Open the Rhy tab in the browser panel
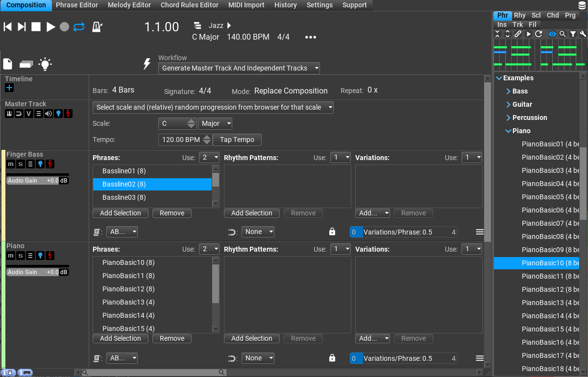The image size is (588, 377). pyautogui.click(x=519, y=15)
